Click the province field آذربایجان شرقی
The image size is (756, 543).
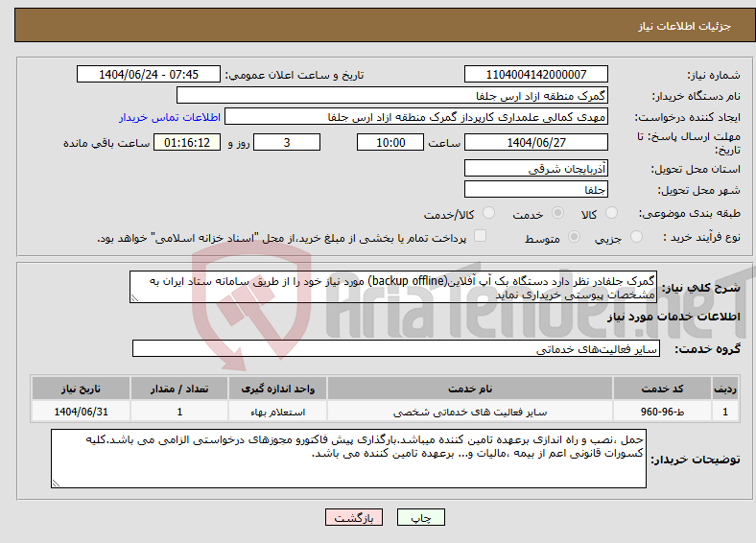(535, 168)
